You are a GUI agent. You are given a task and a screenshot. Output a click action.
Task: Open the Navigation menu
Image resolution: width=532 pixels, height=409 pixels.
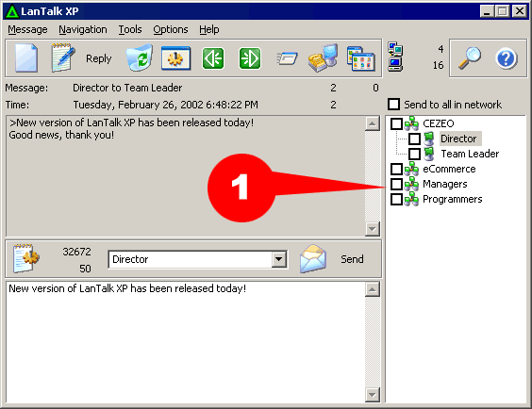tap(83, 29)
